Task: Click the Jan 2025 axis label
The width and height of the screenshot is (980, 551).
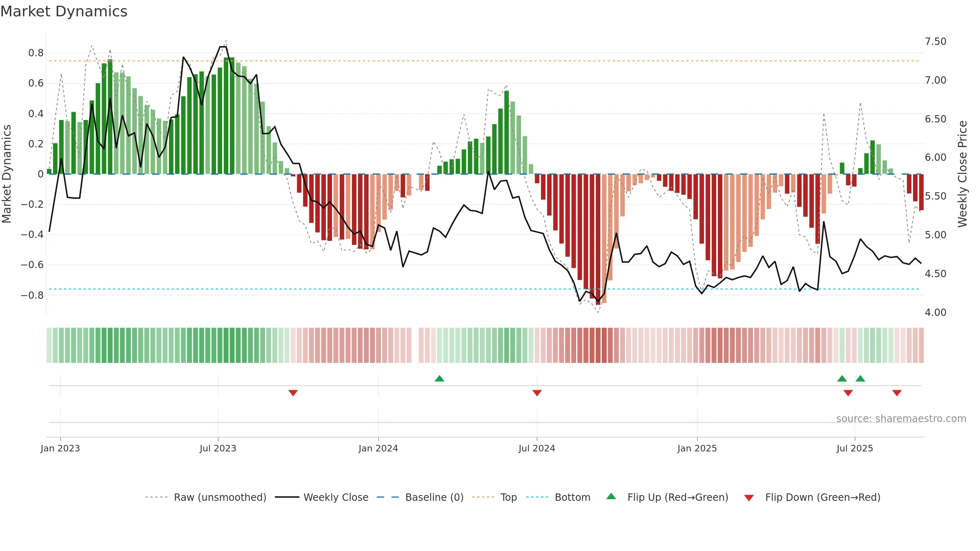Action: tap(697, 448)
